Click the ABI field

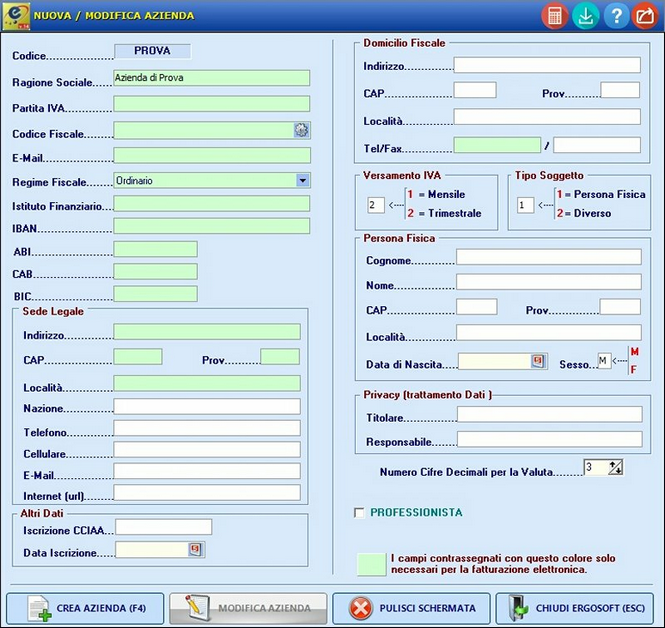point(155,249)
